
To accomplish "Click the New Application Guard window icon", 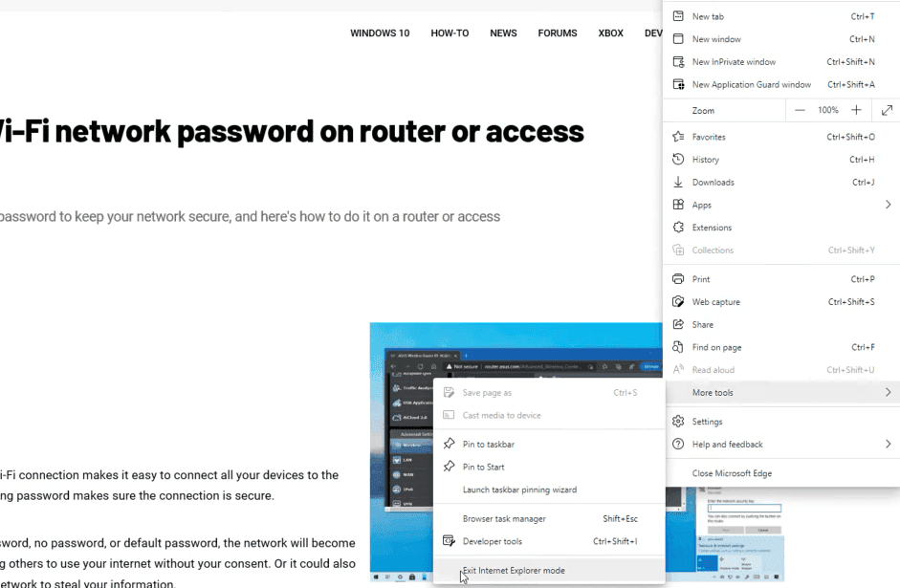I will pyautogui.click(x=678, y=84).
